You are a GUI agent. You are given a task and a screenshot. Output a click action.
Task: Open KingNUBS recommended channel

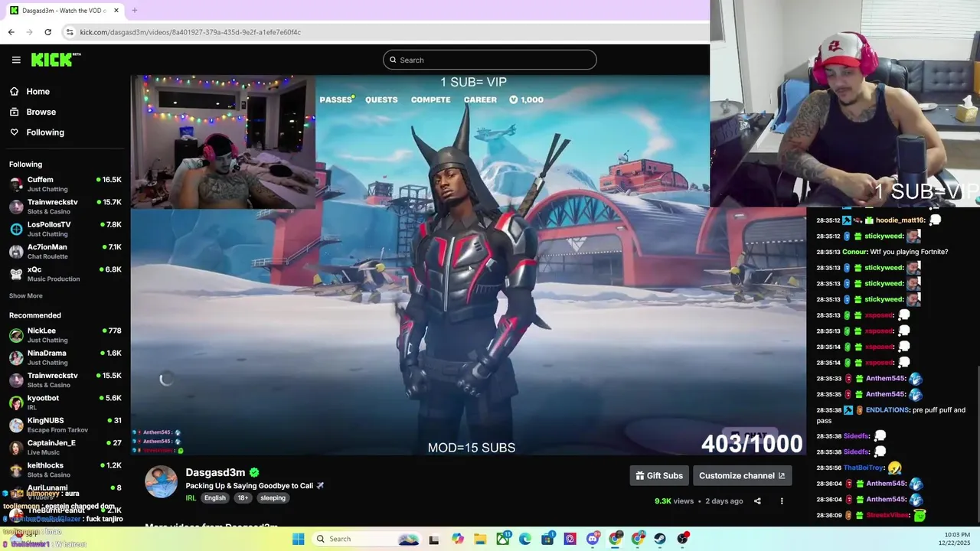coord(65,425)
